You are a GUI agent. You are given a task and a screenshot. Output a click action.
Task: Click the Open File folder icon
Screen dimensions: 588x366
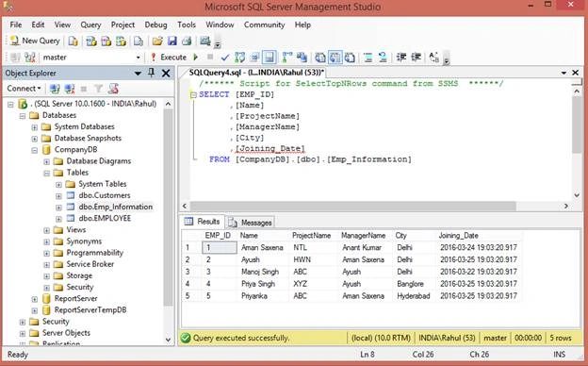click(157, 41)
